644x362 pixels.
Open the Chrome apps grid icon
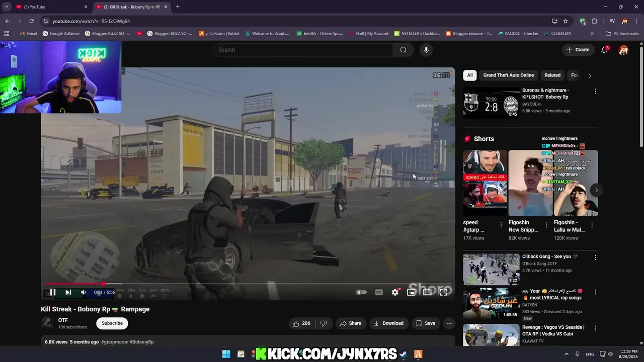7,34
